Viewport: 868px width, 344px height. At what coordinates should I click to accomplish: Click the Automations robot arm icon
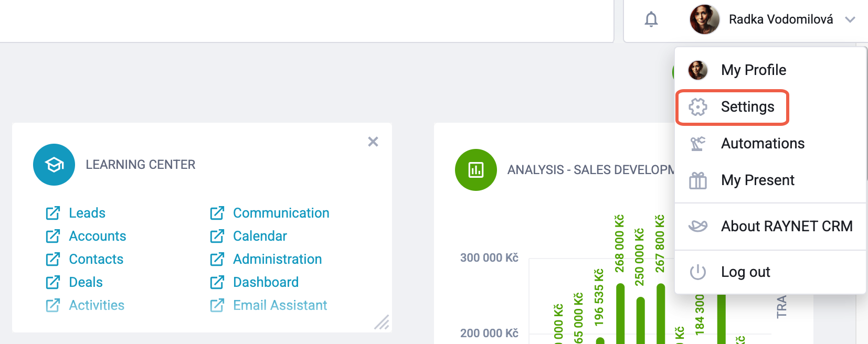pyautogui.click(x=698, y=144)
